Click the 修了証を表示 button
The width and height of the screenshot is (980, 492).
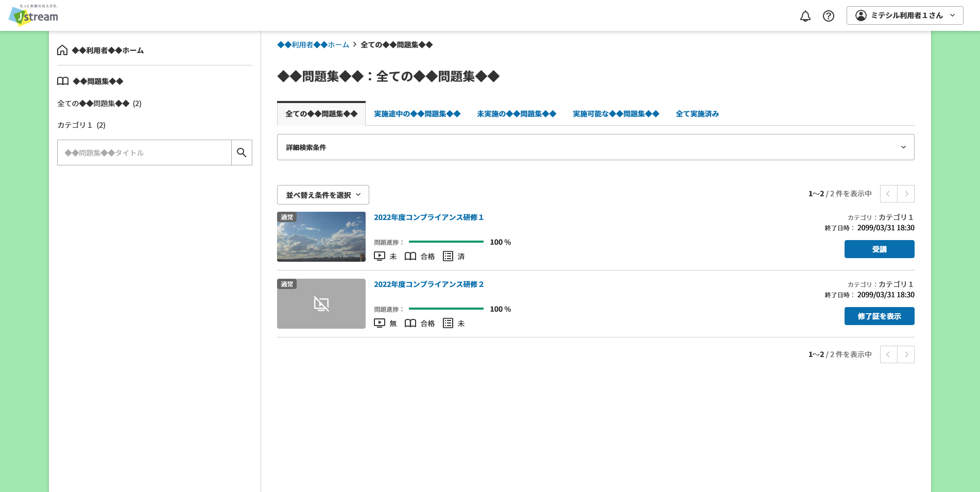(880, 316)
